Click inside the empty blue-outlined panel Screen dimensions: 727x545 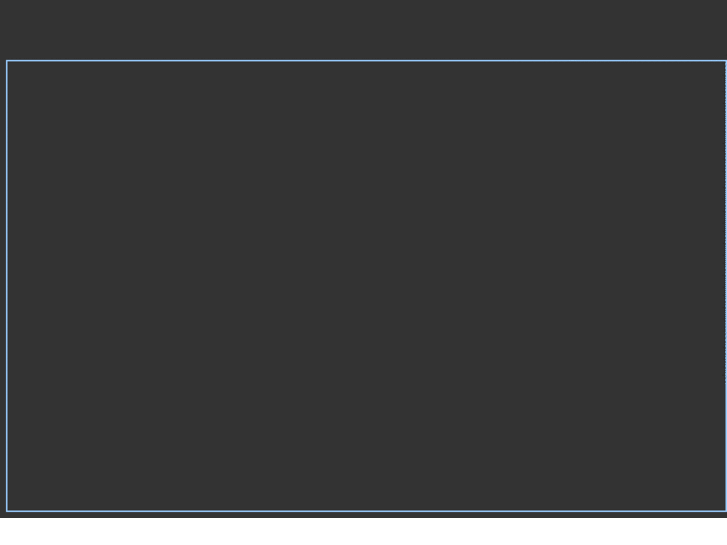tap(366, 286)
